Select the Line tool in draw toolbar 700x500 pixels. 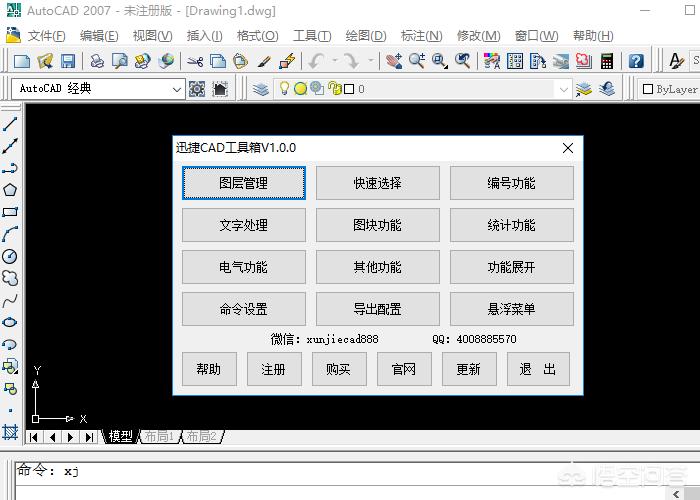tap(10, 124)
